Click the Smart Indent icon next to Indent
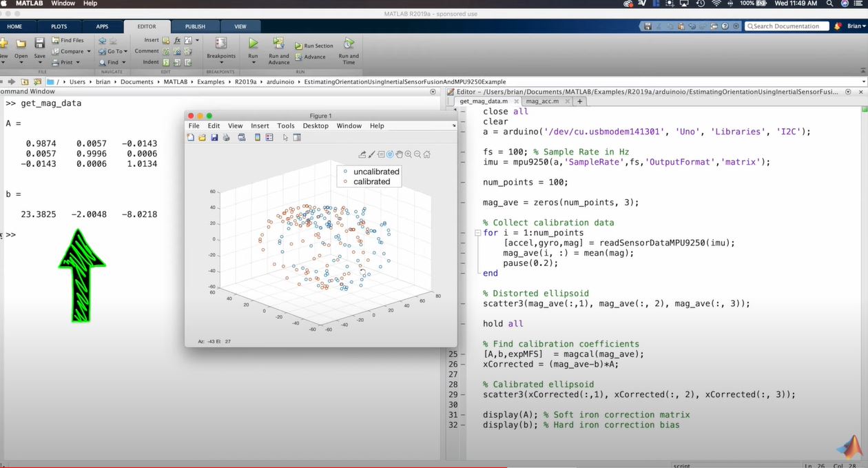This screenshot has width=868, height=468. [x=166, y=62]
